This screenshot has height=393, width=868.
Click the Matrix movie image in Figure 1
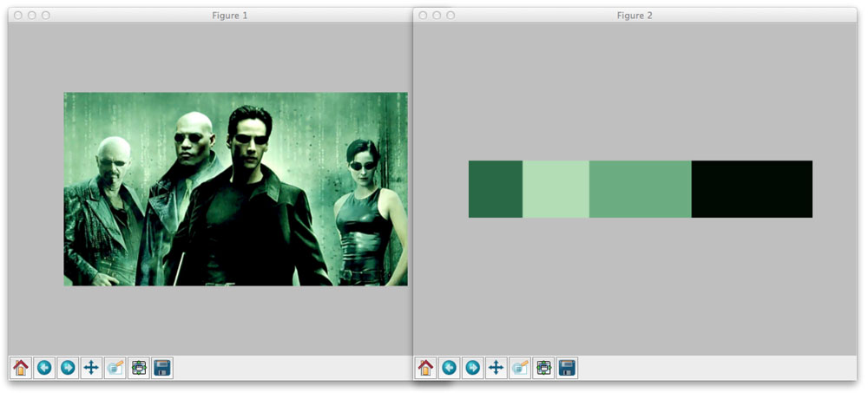[236, 189]
